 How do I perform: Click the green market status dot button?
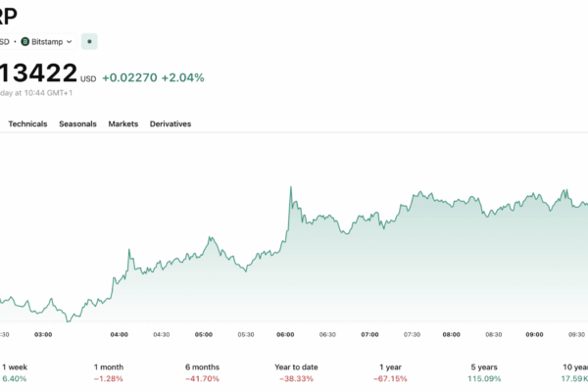(89, 41)
